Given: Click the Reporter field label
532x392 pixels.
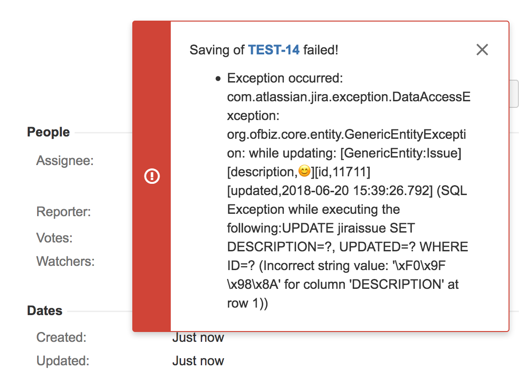Looking at the screenshot, I should click(x=63, y=211).
